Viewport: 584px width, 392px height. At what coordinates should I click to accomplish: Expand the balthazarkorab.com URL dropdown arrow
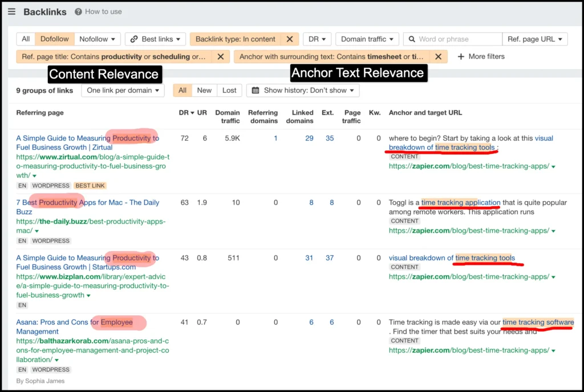[56, 360]
